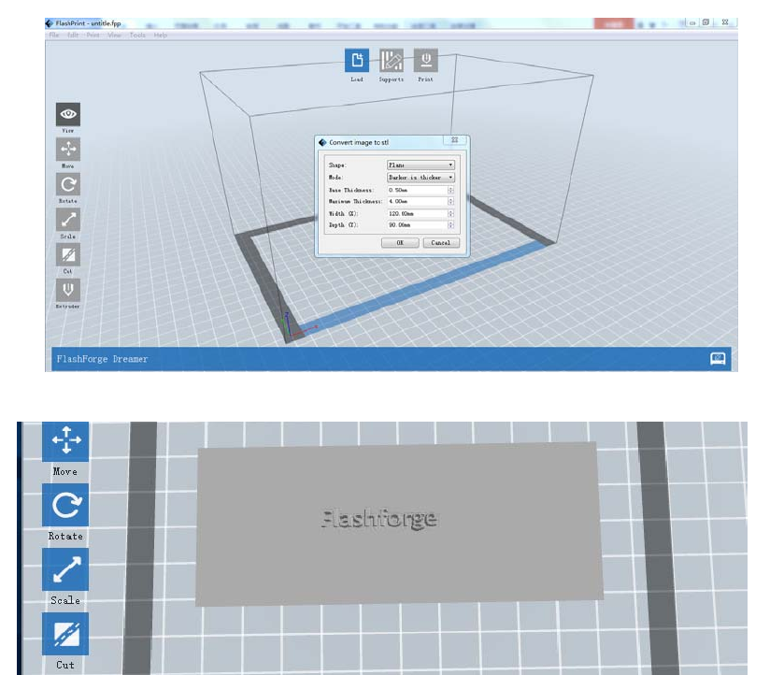Click the large blue Rotate icon in the lower enlarged view
The height and width of the screenshot is (675, 784).
pyautogui.click(x=65, y=505)
